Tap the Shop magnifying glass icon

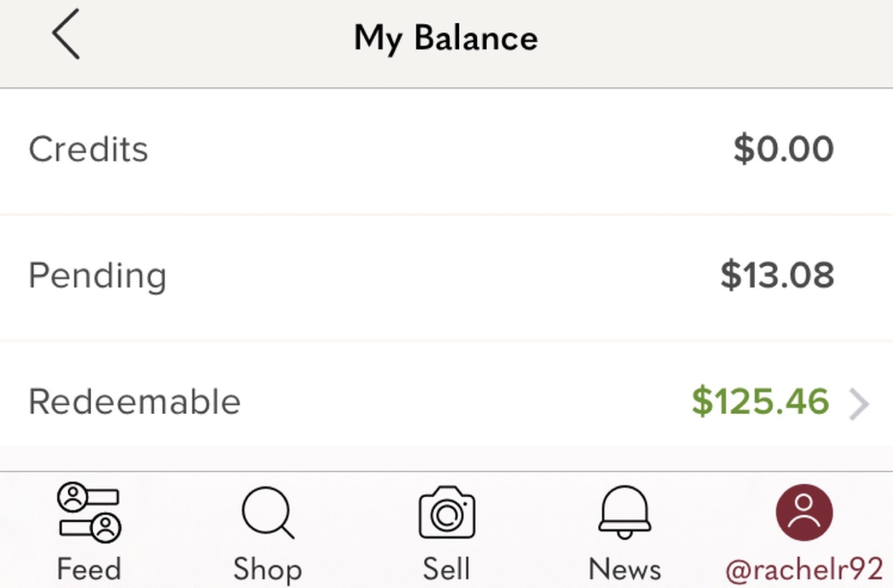[x=268, y=512]
